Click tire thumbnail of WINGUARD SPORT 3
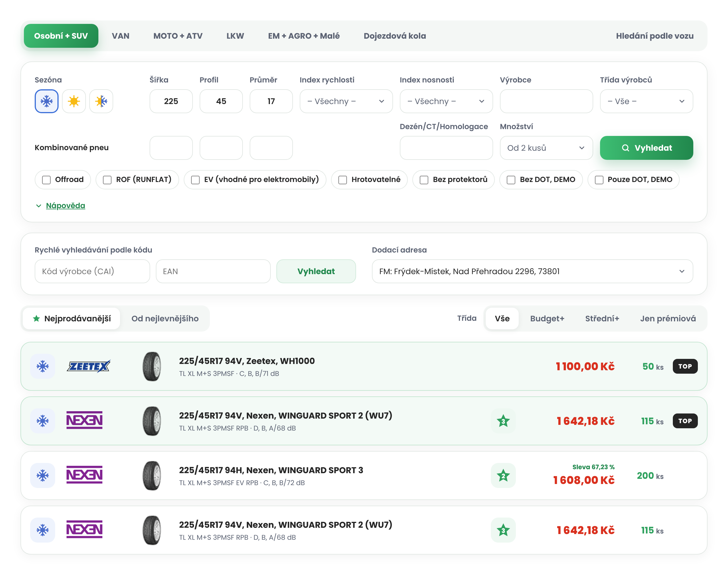728x575 pixels. [152, 475]
